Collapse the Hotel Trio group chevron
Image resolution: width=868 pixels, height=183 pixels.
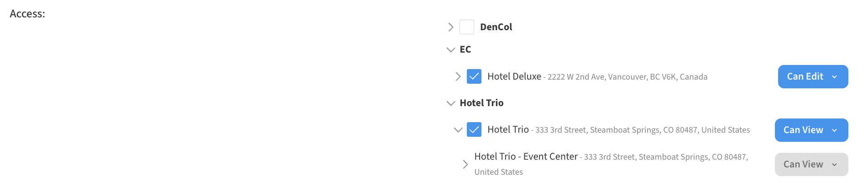click(x=451, y=103)
